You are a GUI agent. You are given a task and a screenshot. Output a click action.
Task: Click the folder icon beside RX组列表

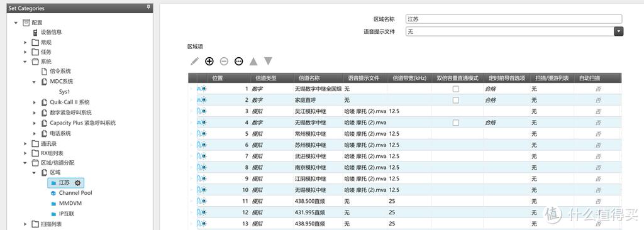pos(35,153)
